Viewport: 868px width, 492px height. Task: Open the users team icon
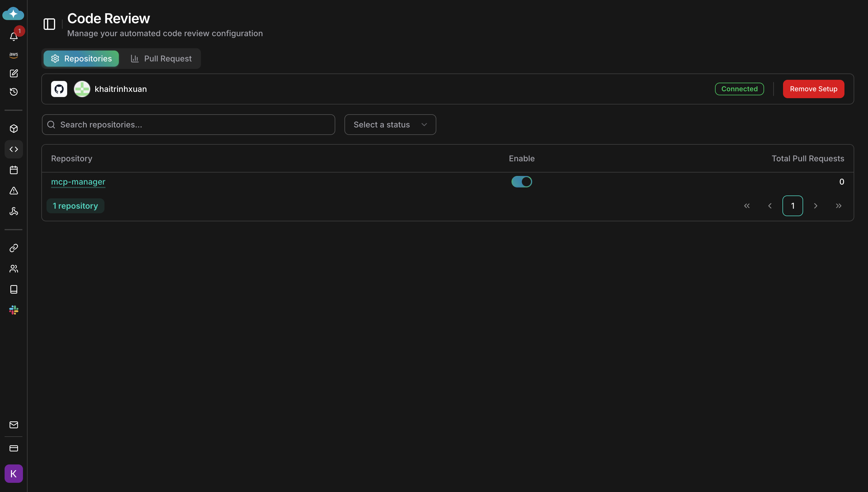click(13, 269)
